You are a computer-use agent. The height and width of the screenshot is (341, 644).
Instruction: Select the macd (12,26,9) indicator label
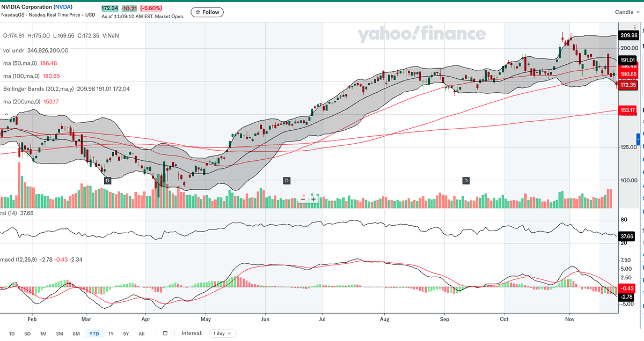click(20, 260)
